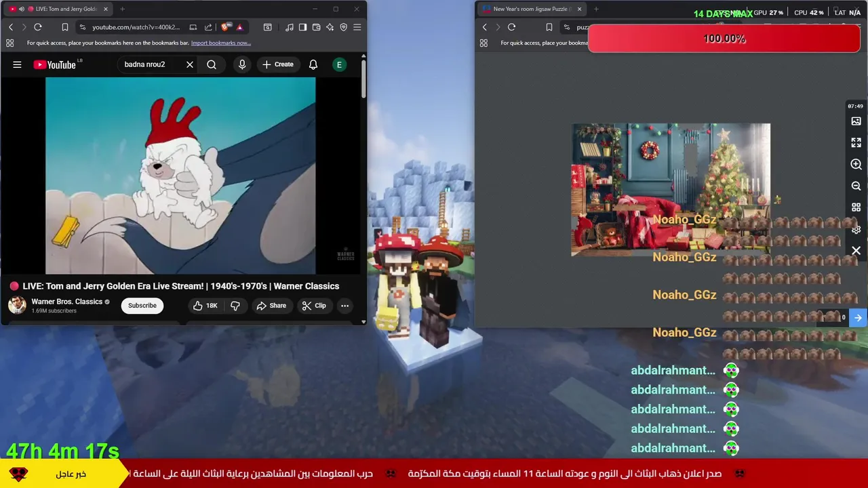Select the LIVE: Tom and Jerry tab
Image resolution: width=868 pixels, height=488 pixels.
pos(60,9)
